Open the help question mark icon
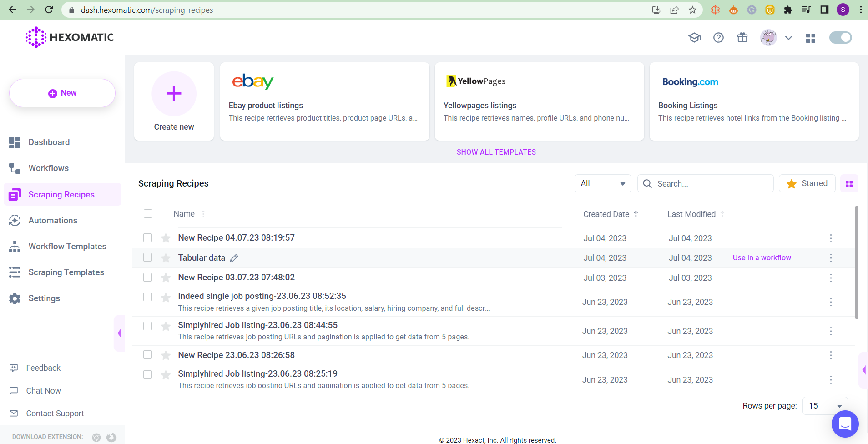 tap(718, 38)
